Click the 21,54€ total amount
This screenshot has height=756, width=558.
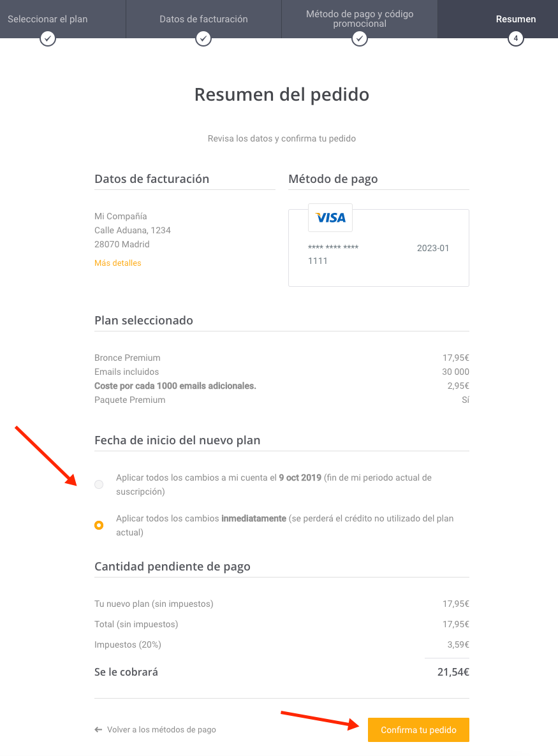click(x=453, y=672)
